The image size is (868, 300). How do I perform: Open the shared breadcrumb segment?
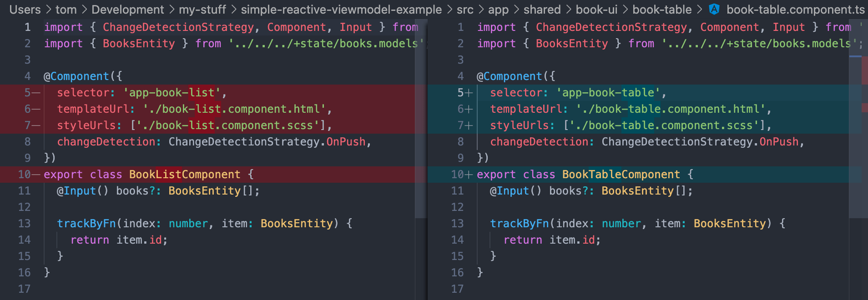pos(542,10)
